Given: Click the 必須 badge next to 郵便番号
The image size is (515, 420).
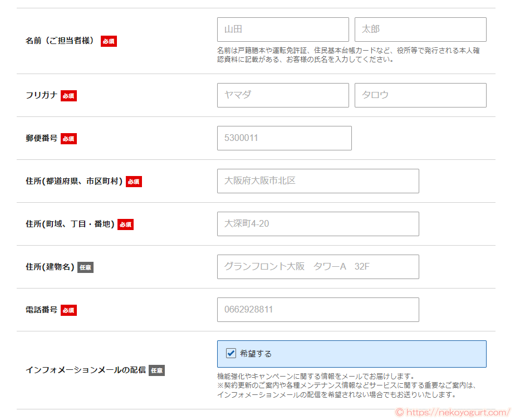Looking at the screenshot, I should 68,138.
